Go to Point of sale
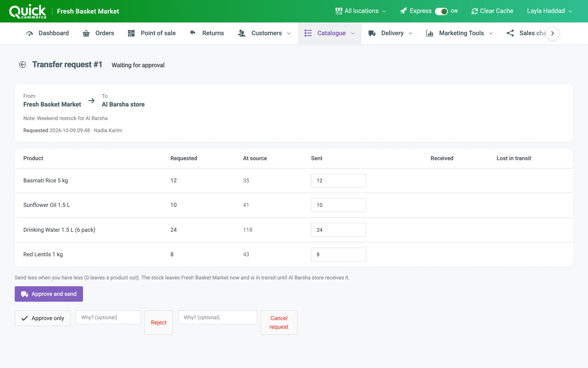The height and width of the screenshot is (368, 588). pos(152,33)
